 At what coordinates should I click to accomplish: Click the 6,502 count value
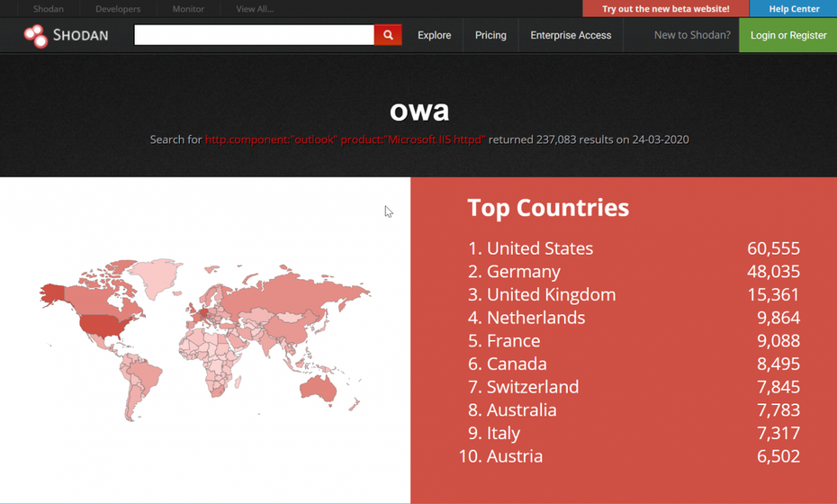pos(778,456)
